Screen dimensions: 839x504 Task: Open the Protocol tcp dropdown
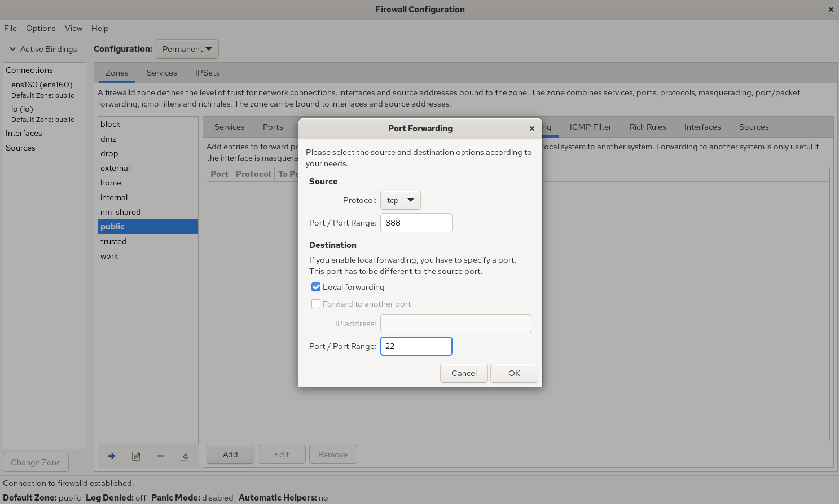coord(400,200)
